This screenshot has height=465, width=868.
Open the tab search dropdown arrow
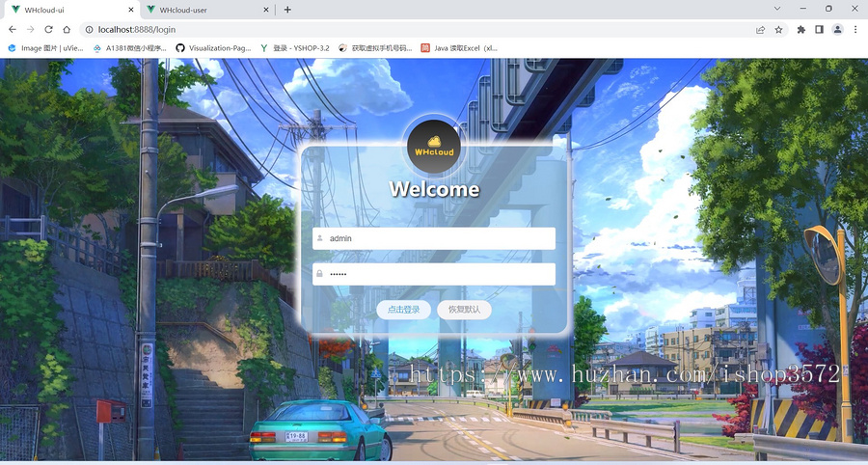(x=777, y=9)
